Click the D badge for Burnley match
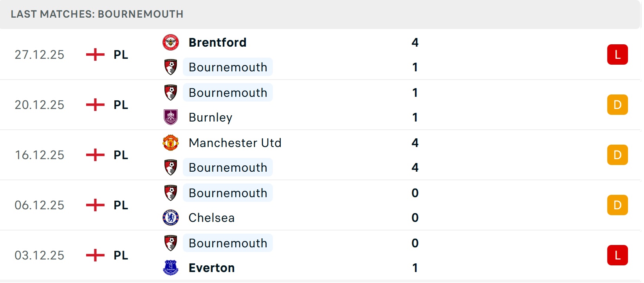 [x=617, y=105]
